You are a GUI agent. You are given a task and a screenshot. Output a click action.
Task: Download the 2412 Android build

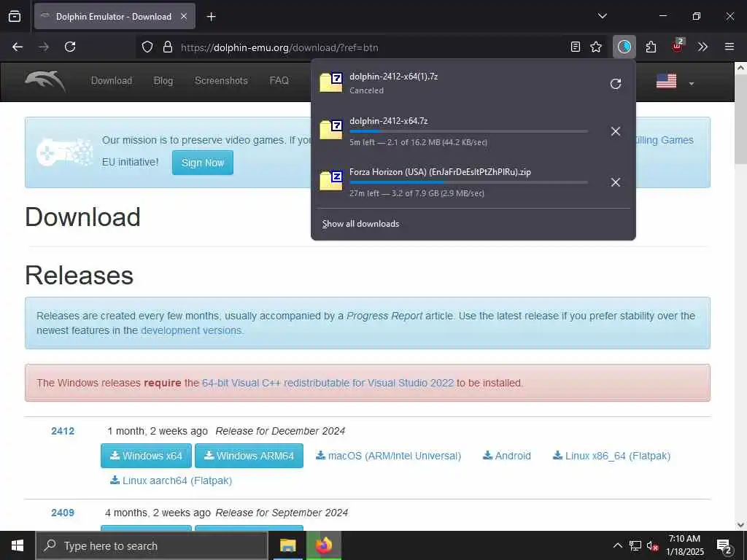506,456
